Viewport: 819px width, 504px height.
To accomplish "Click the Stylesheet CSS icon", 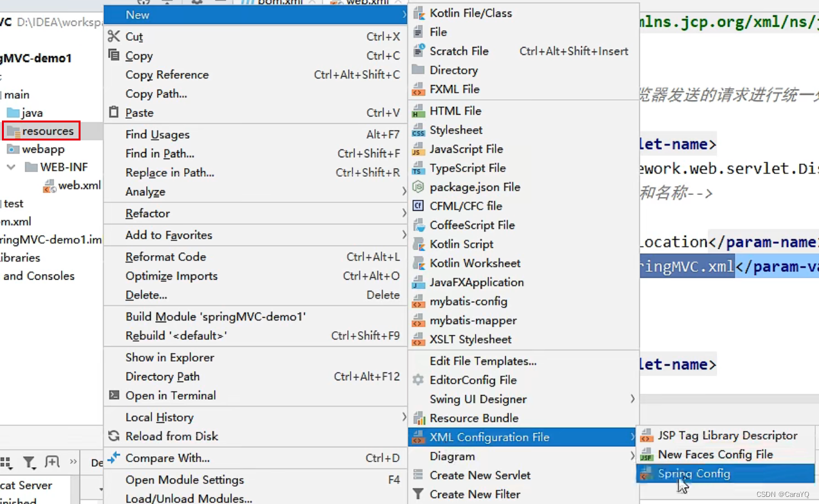I will tap(419, 130).
